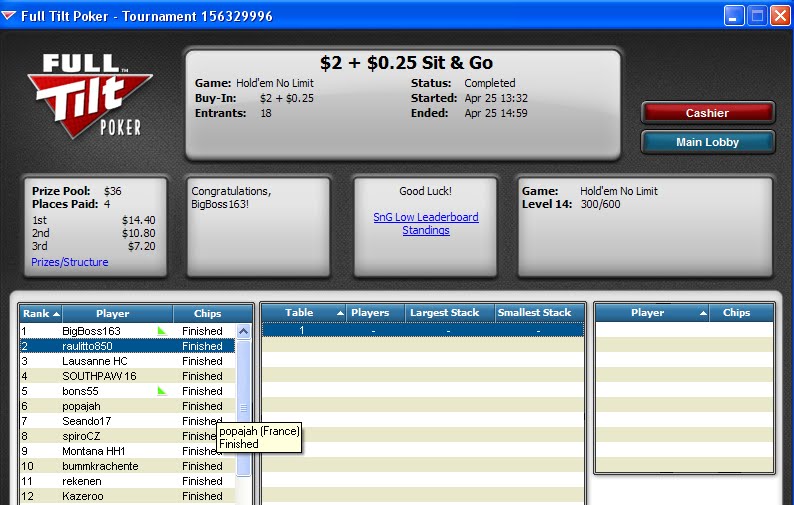Click the standings list scrollbar thumb
Screen dimensions: 794x505
click(244, 408)
